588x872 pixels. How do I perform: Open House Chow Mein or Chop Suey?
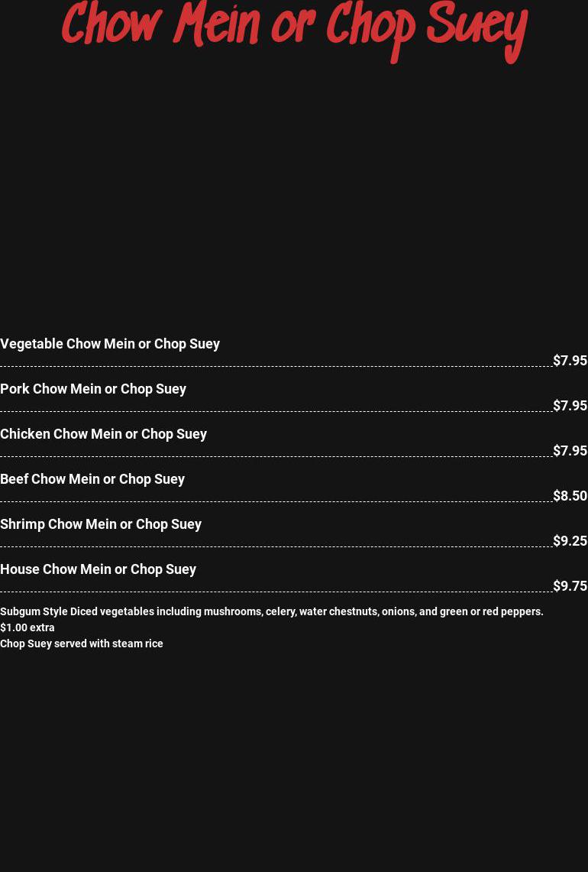[98, 569]
